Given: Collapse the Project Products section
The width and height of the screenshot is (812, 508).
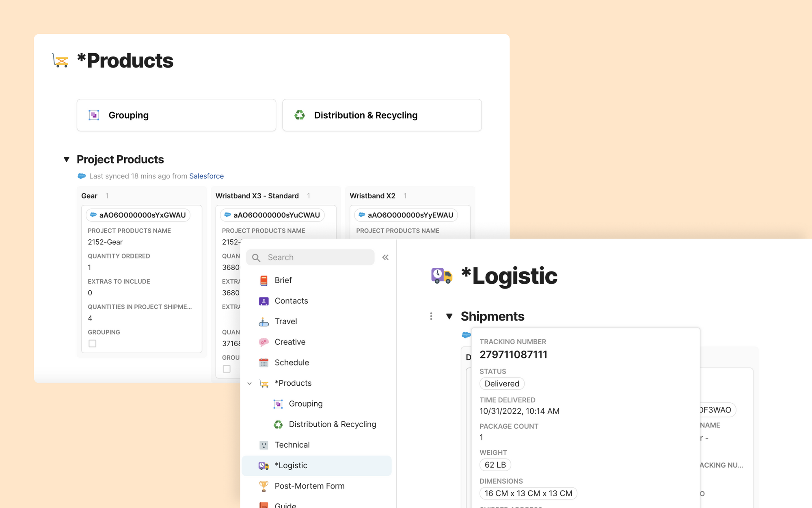Looking at the screenshot, I should coord(67,159).
